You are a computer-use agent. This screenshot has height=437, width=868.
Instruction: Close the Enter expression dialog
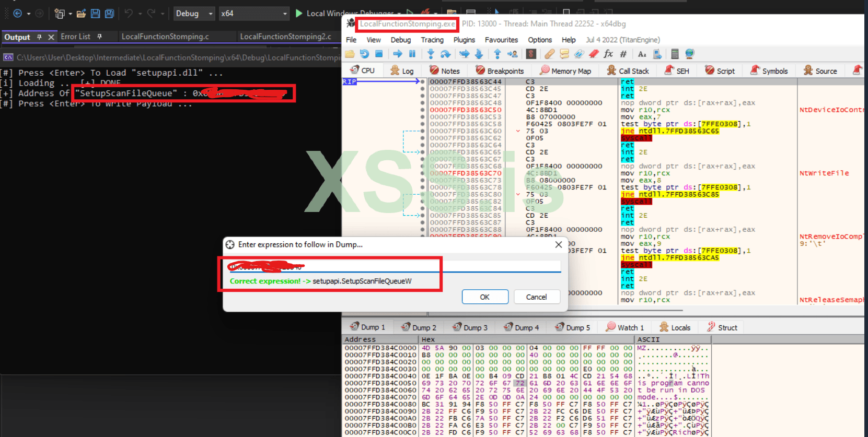[559, 244]
